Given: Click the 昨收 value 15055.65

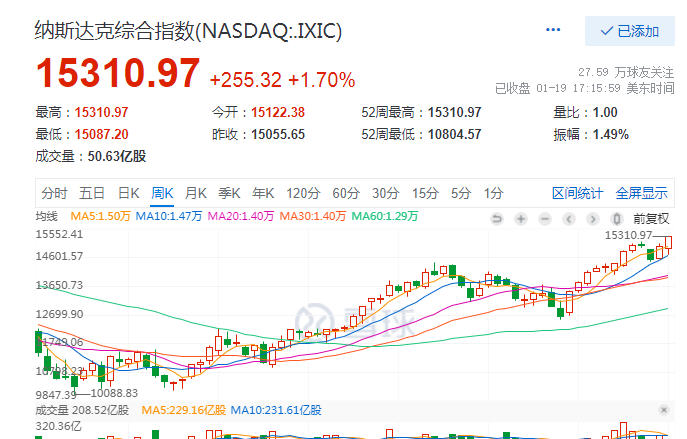Looking at the screenshot, I should coord(278,134).
